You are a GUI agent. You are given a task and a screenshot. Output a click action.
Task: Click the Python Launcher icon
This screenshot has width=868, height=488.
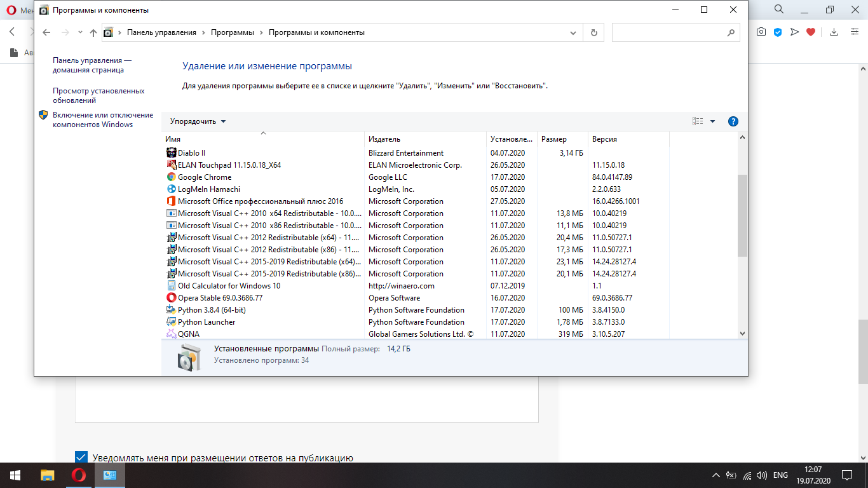click(172, 322)
